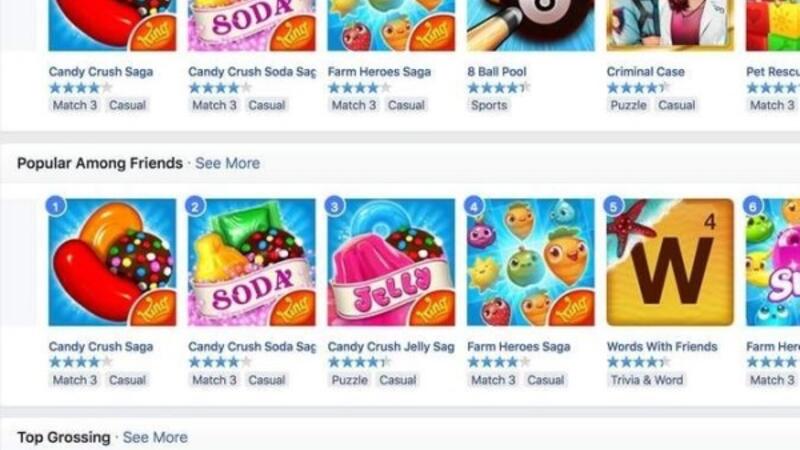Viewport: 800px width, 450px height.
Task: Open partially visible sixth ranked game thumbnail
Action: 772,262
